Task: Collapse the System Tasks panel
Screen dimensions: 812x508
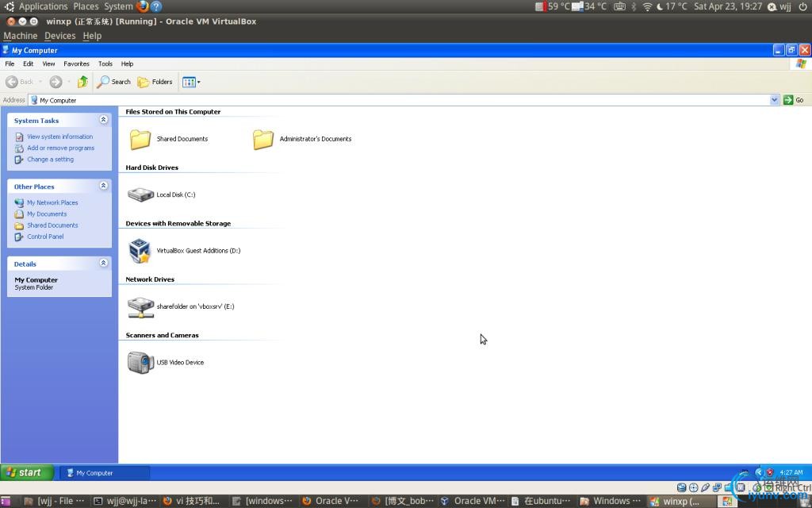Action: click(104, 120)
